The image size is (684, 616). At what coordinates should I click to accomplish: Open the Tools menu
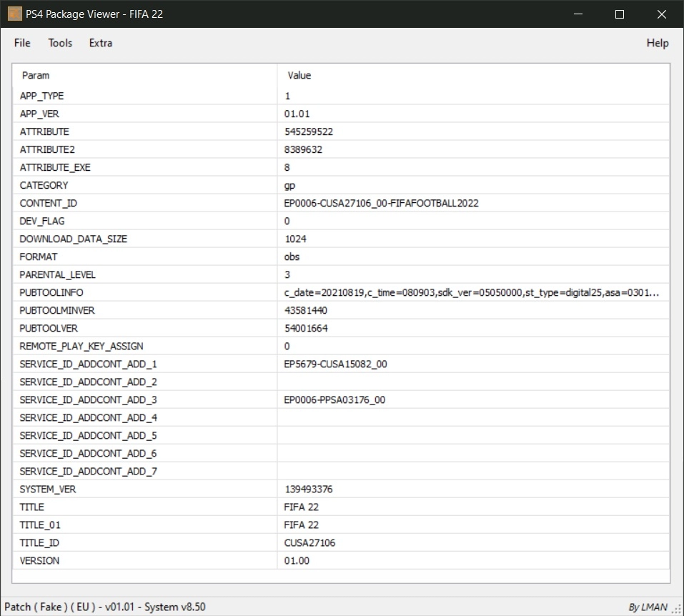pyautogui.click(x=60, y=43)
